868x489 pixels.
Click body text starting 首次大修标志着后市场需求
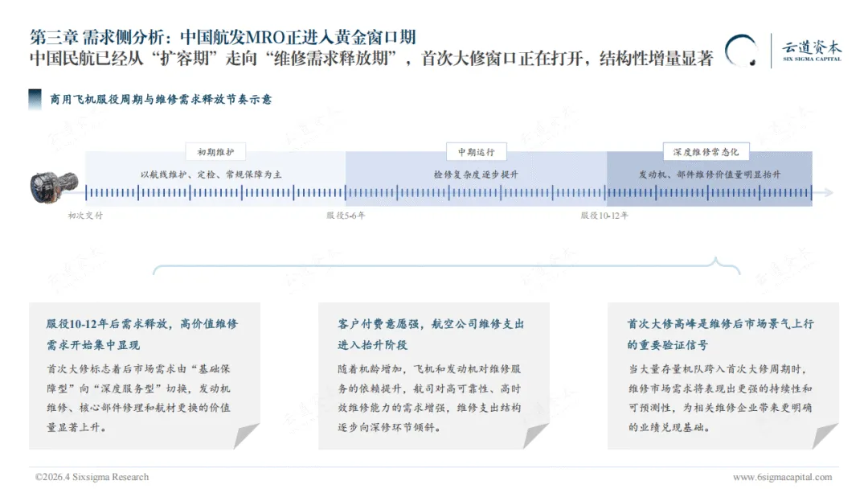tap(138, 398)
